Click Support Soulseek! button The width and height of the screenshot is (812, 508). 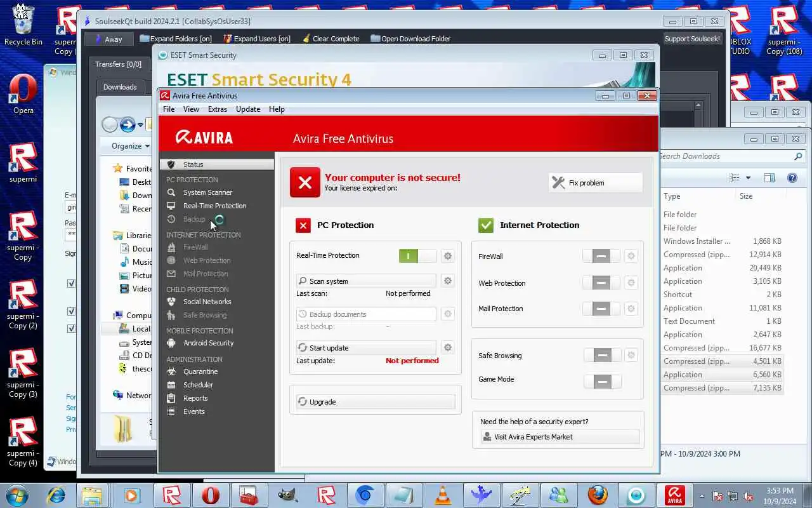click(692, 39)
